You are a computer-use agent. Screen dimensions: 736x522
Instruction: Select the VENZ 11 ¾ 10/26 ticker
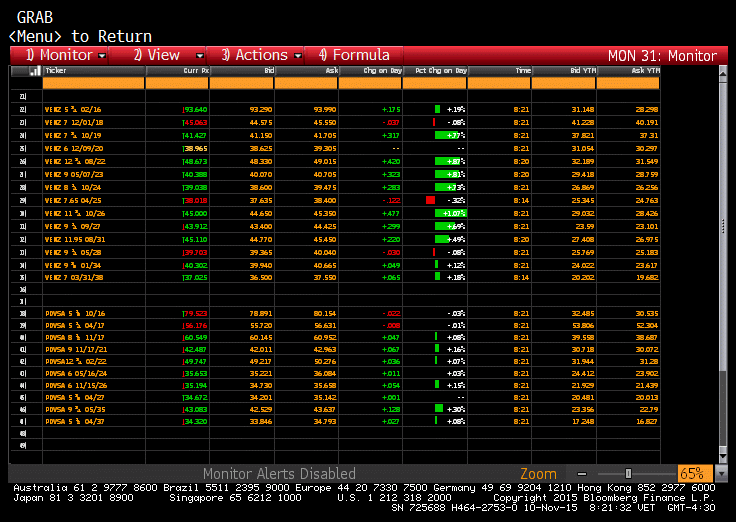point(75,214)
